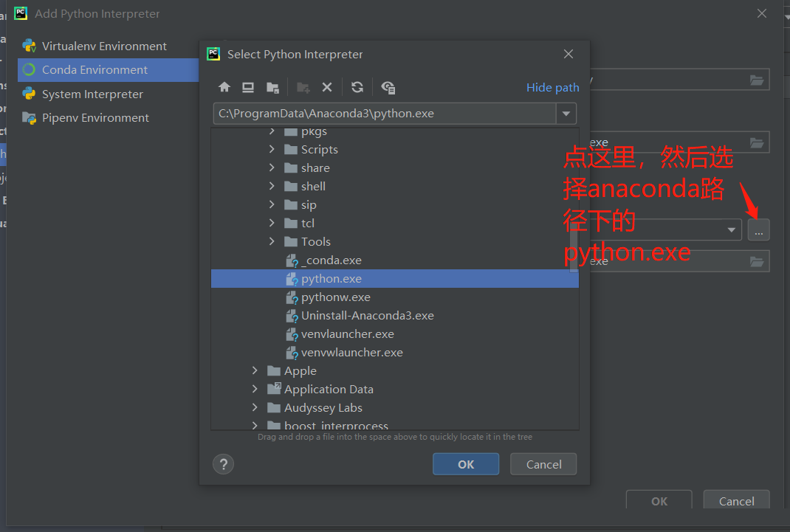
Task: Click the Desktop directory toolbar icon
Action: pos(248,87)
